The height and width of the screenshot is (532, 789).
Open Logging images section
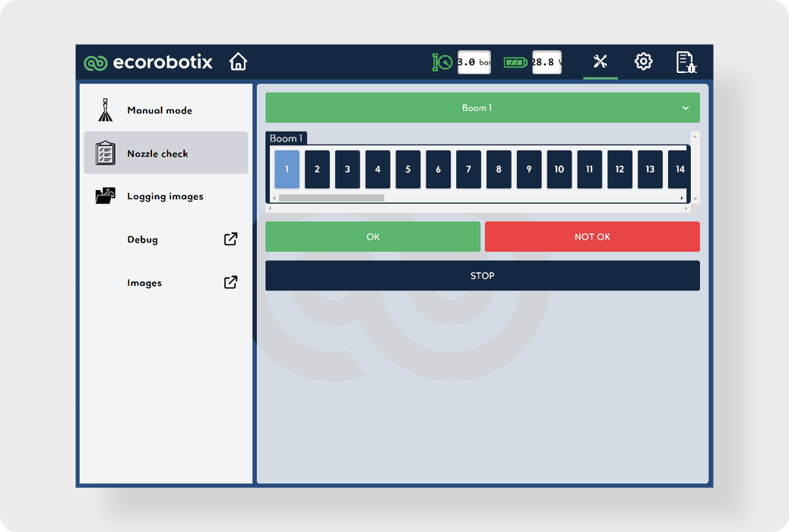point(166,196)
